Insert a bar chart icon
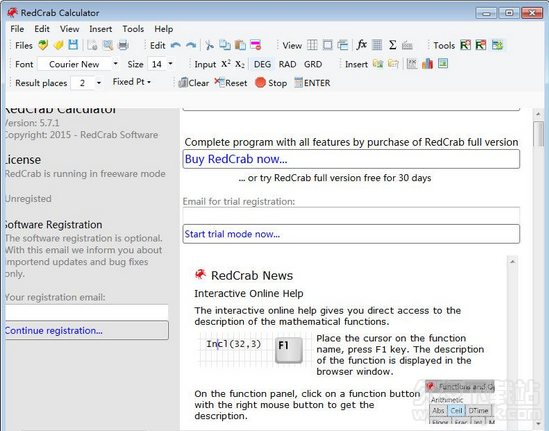549x431 pixels. [428, 64]
